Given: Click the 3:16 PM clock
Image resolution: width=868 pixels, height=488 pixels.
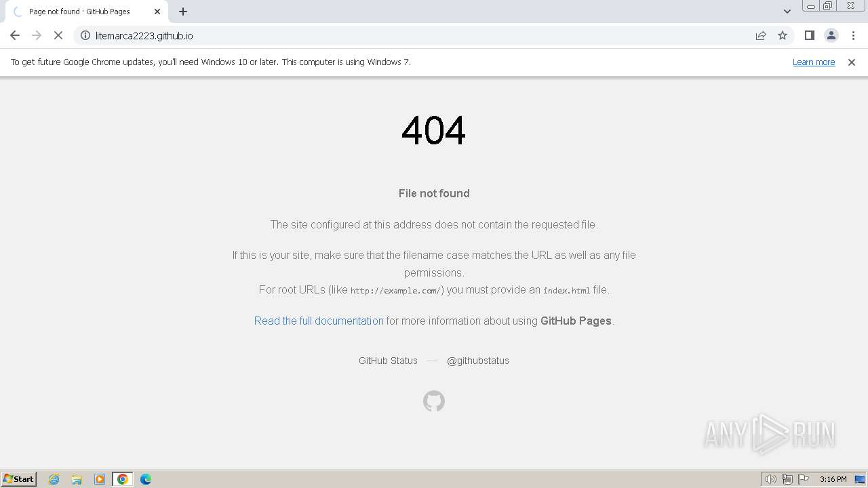Looking at the screenshot, I should (x=833, y=479).
